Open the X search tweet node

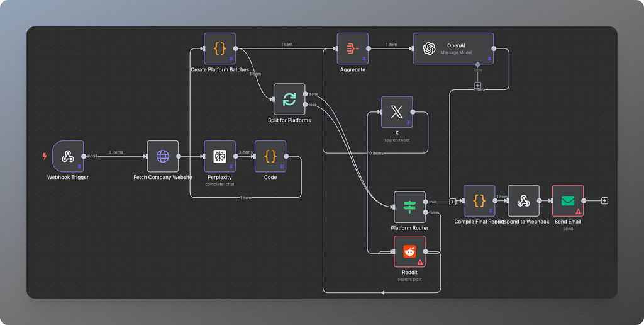(x=397, y=112)
